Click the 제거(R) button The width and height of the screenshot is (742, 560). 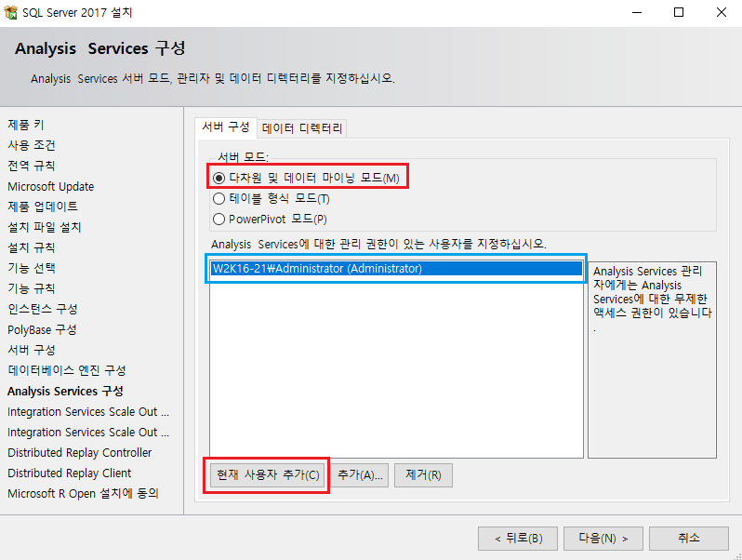pyautogui.click(x=423, y=474)
